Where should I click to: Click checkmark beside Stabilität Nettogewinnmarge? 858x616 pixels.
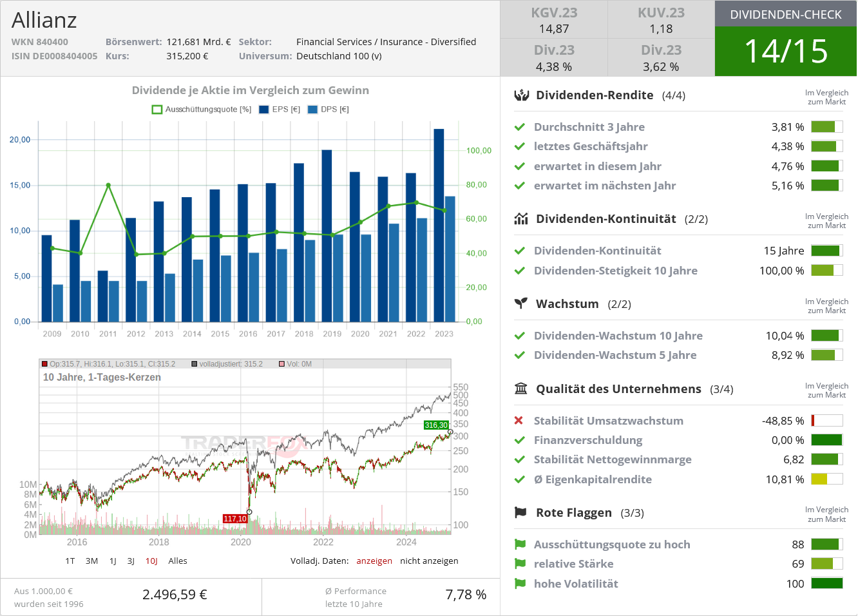click(x=520, y=459)
